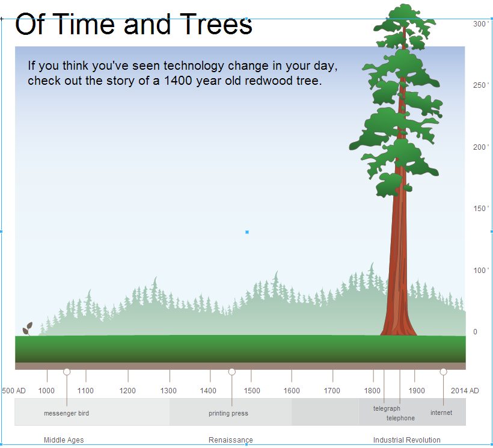Click the 150' height scale label
Viewport: 493px width, 448px height.
click(x=481, y=209)
